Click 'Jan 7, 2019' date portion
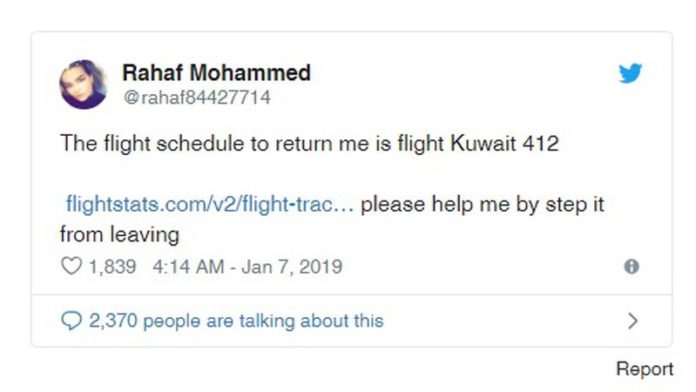The height and width of the screenshot is (392, 696). tap(292, 267)
